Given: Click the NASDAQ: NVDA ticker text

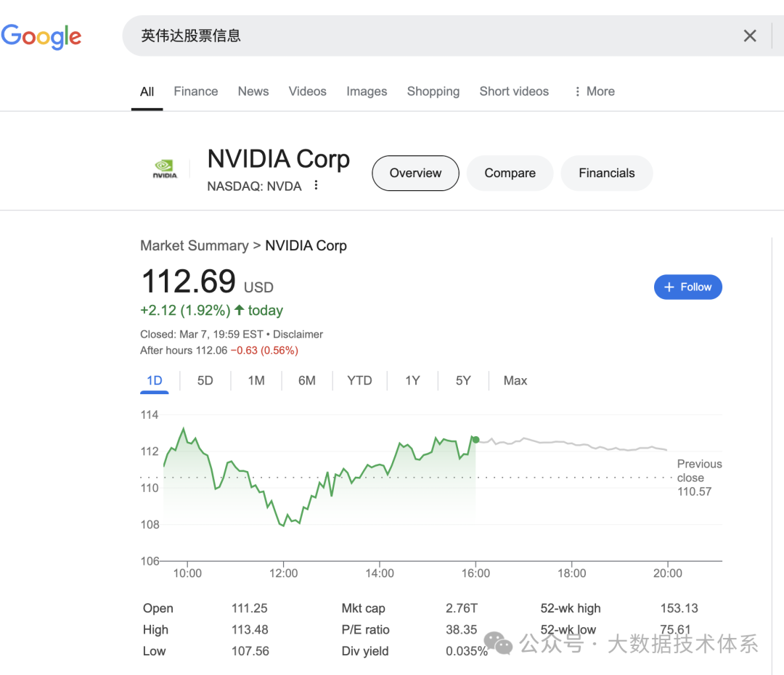Looking at the screenshot, I should click(254, 186).
